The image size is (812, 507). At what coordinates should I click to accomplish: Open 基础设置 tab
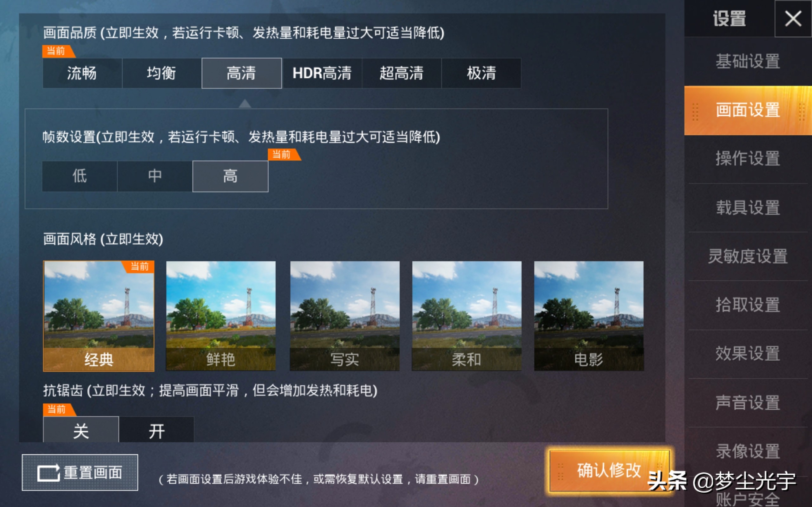coord(748,61)
